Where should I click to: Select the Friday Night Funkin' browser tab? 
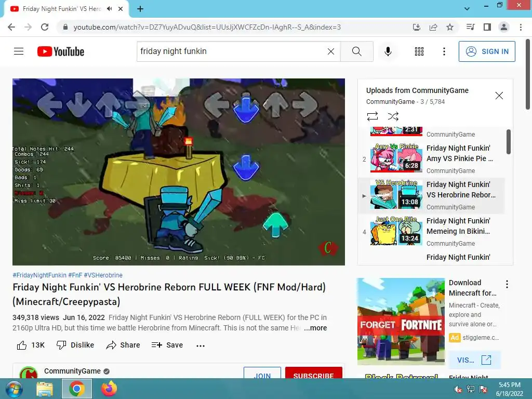(x=66, y=9)
